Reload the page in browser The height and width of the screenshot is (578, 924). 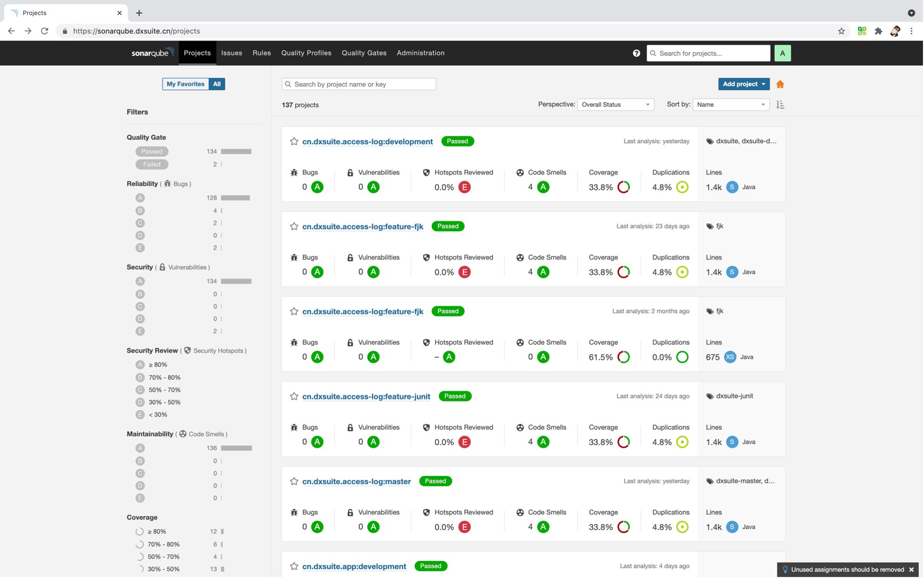tap(45, 31)
